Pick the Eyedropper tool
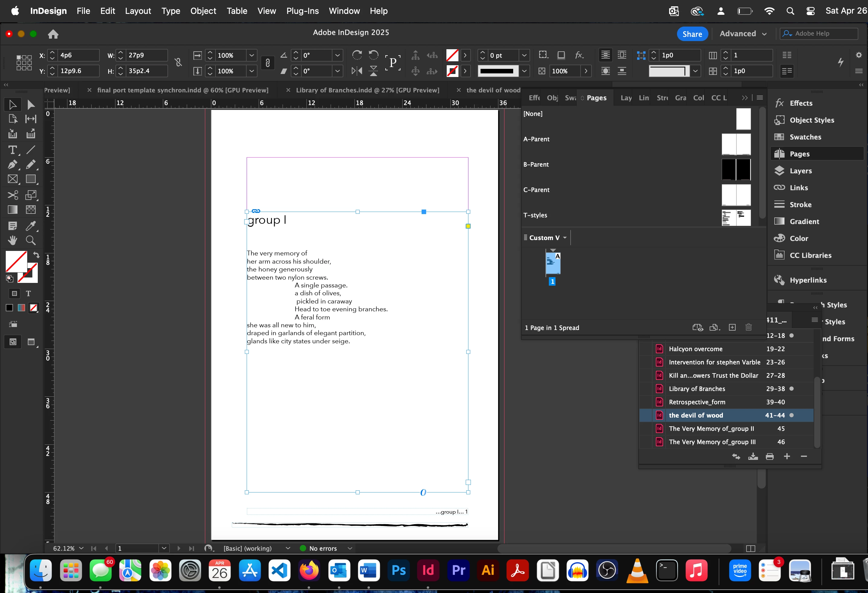This screenshot has width=868, height=593. pos(31,226)
